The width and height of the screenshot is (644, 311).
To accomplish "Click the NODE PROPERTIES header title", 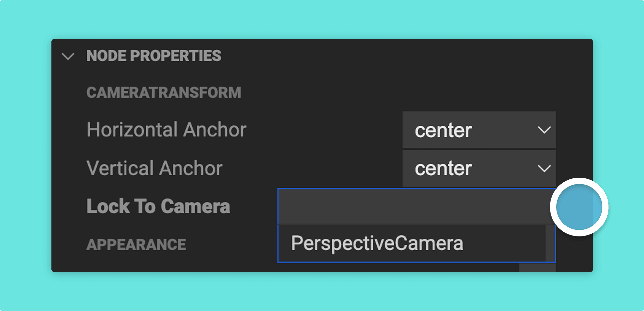I will (154, 56).
